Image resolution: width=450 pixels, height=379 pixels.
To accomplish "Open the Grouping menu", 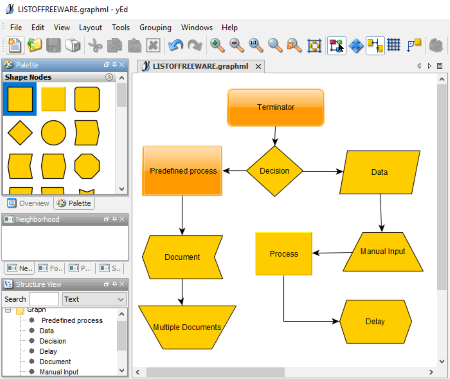I will (155, 27).
